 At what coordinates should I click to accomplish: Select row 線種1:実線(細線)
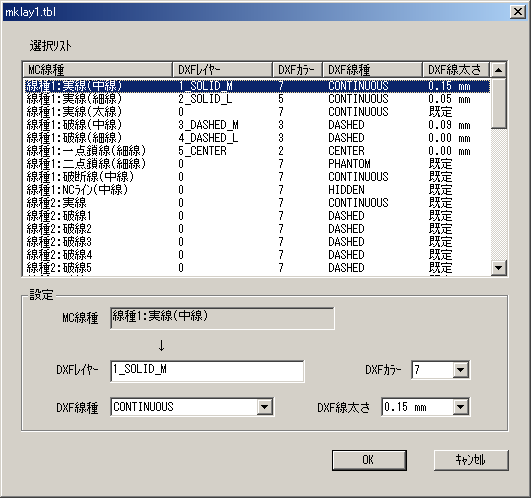click(257, 99)
